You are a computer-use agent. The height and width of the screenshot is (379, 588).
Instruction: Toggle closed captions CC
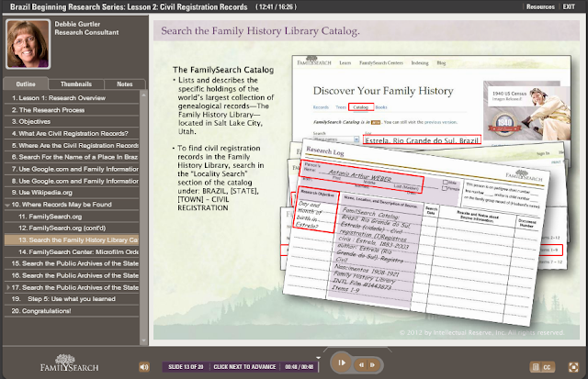point(548,367)
